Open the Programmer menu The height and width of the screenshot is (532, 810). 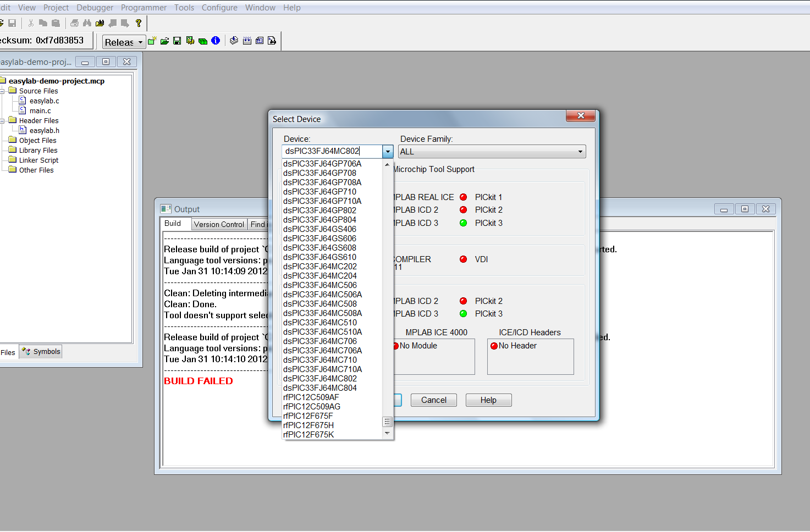pyautogui.click(x=144, y=8)
